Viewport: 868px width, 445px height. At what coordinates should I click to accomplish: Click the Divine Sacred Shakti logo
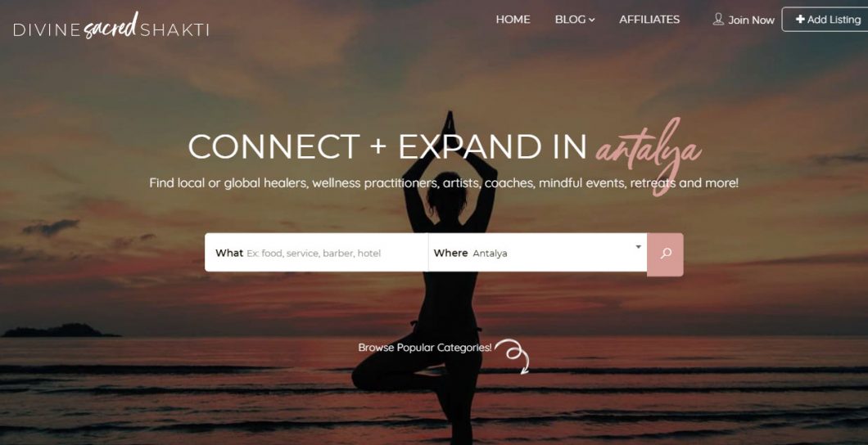pos(111,26)
